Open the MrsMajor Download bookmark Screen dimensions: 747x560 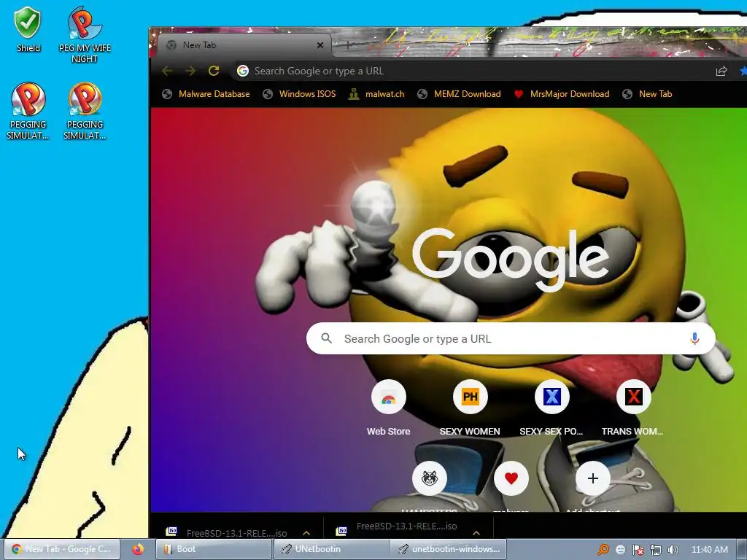click(562, 94)
